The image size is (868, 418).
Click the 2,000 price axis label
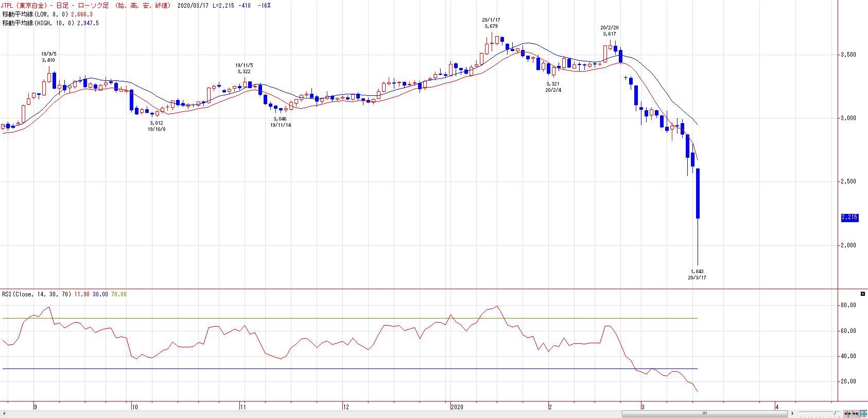[848, 245]
